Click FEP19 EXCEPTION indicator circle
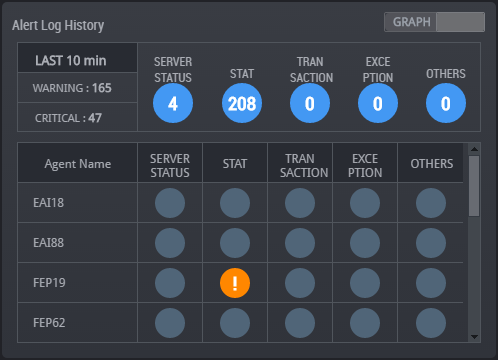The image size is (498, 360). [365, 283]
